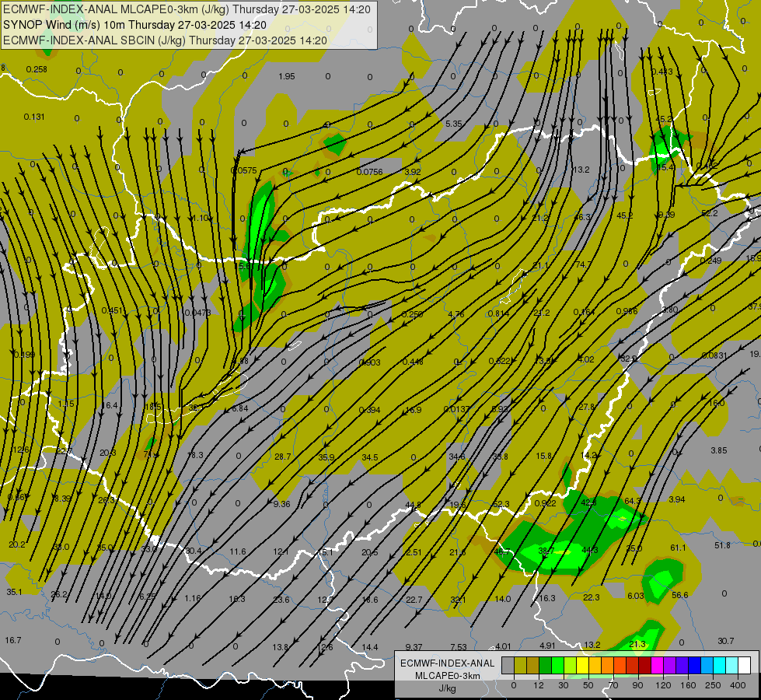Select map value 0.258

pos(37,69)
